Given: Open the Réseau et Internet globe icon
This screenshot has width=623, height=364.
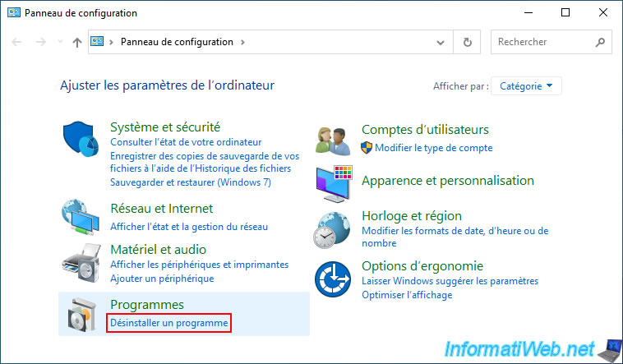Looking at the screenshot, I should (x=81, y=217).
